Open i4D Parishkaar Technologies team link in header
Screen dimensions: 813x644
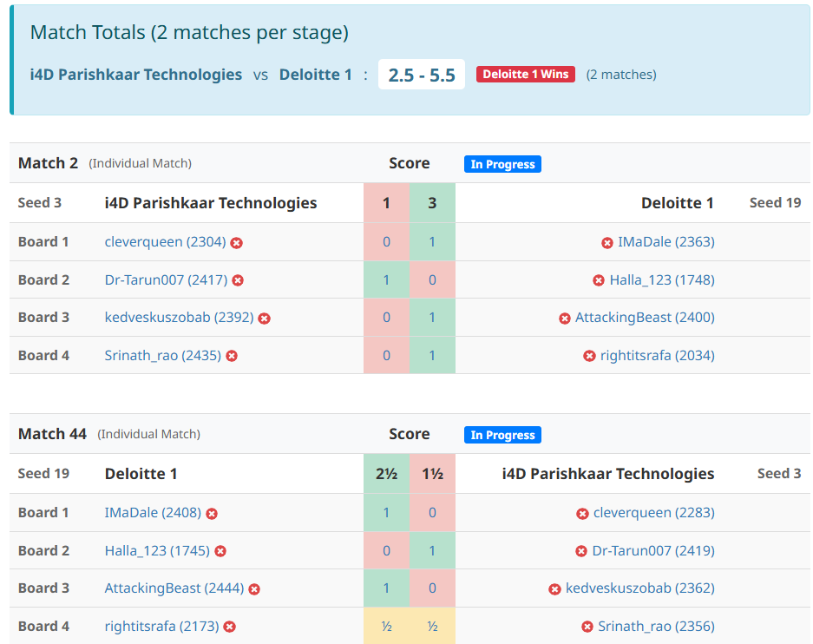point(136,75)
